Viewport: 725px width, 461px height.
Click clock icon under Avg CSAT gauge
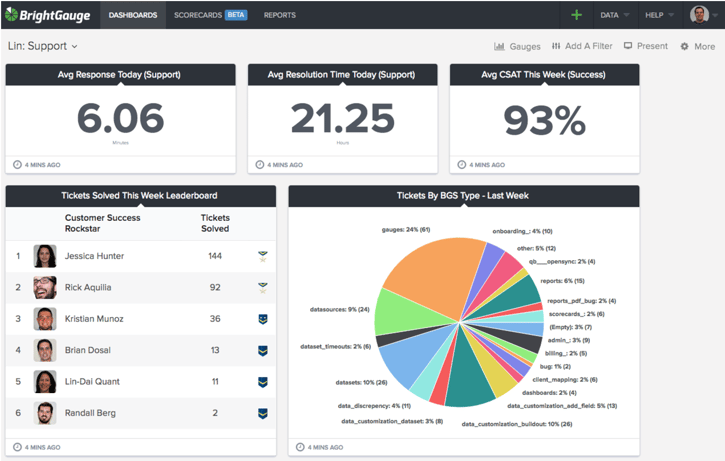(x=461, y=165)
